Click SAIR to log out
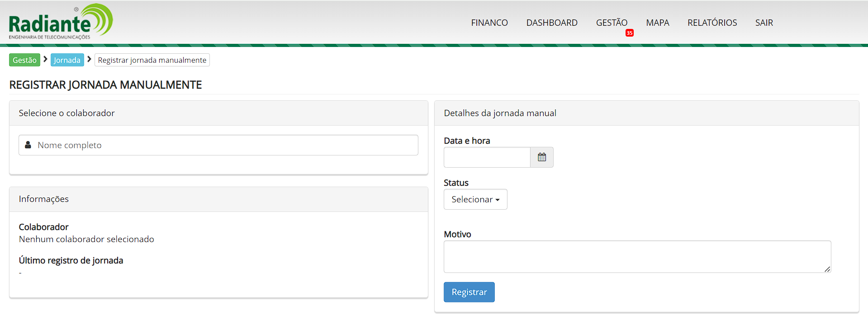868x319 pixels. (764, 23)
